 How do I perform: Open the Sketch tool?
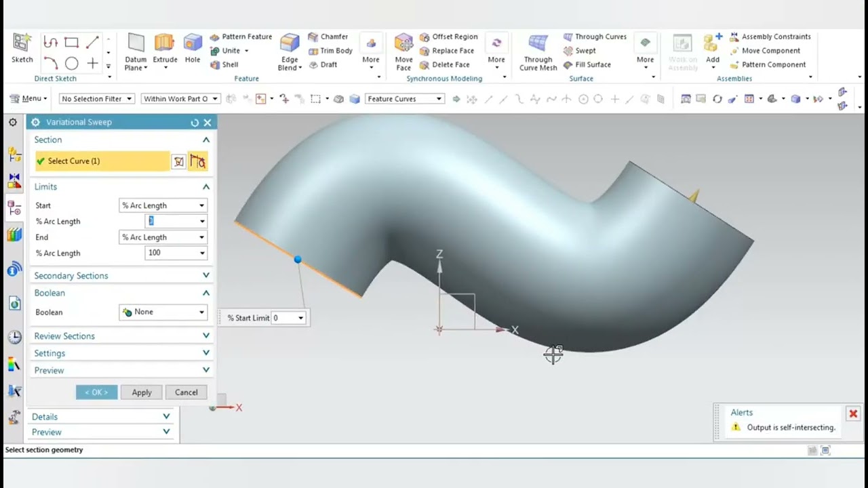(22, 48)
